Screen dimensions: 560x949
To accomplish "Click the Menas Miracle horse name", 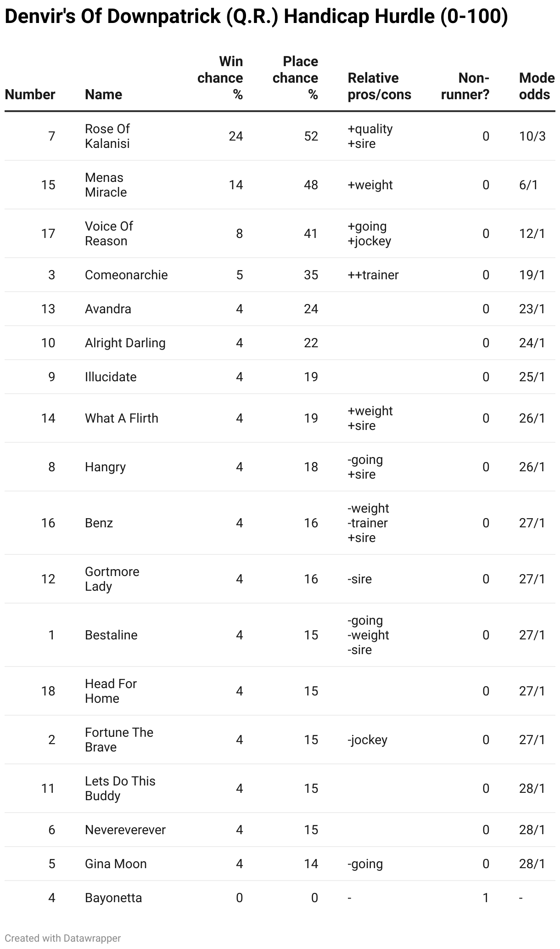I will [106, 185].
